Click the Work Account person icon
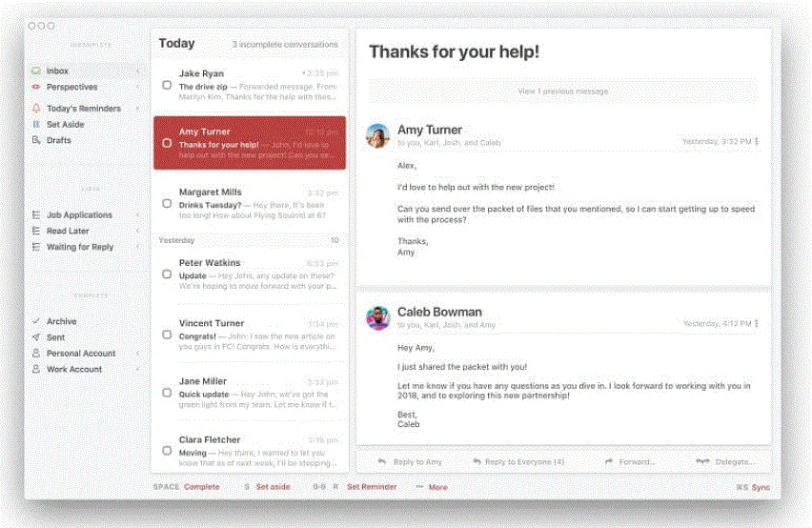This screenshot has height=528, width=812. click(x=36, y=369)
